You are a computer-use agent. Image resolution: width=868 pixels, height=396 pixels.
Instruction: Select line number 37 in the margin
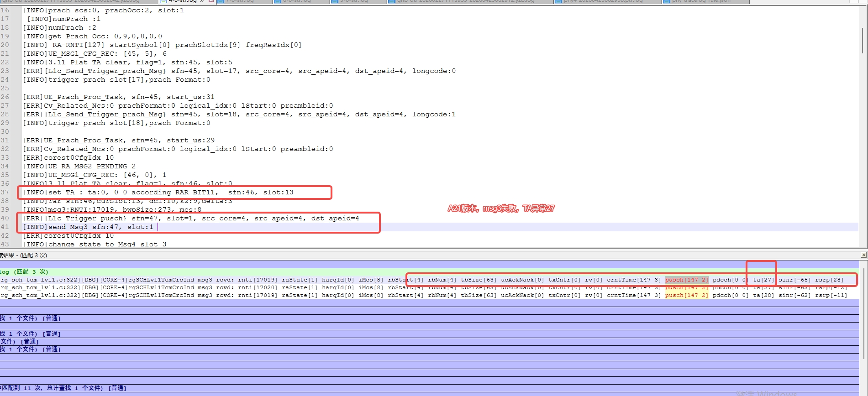point(5,192)
